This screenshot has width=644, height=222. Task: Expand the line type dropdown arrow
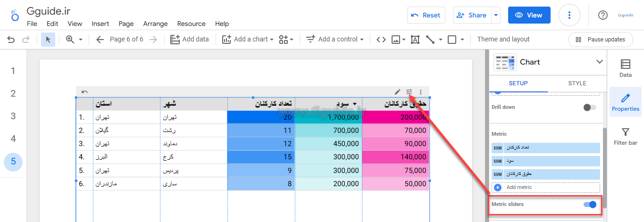[440, 40]
